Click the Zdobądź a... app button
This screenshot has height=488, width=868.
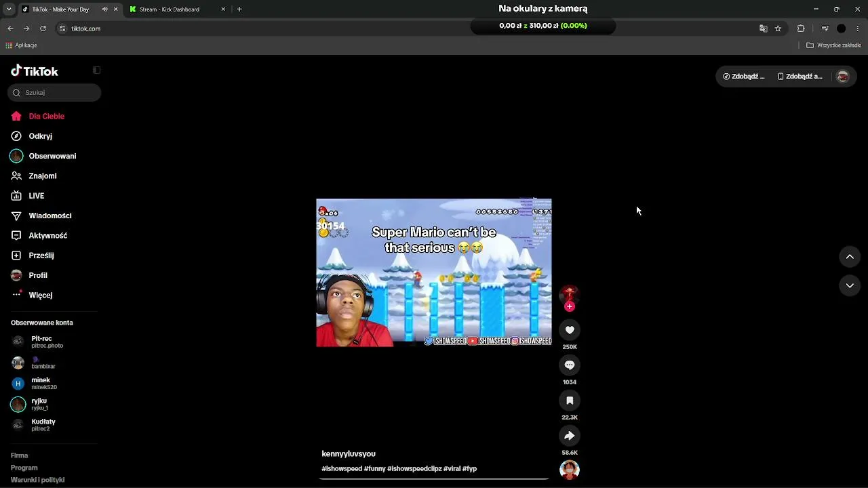pyautogui.click(x=800, y=77)
